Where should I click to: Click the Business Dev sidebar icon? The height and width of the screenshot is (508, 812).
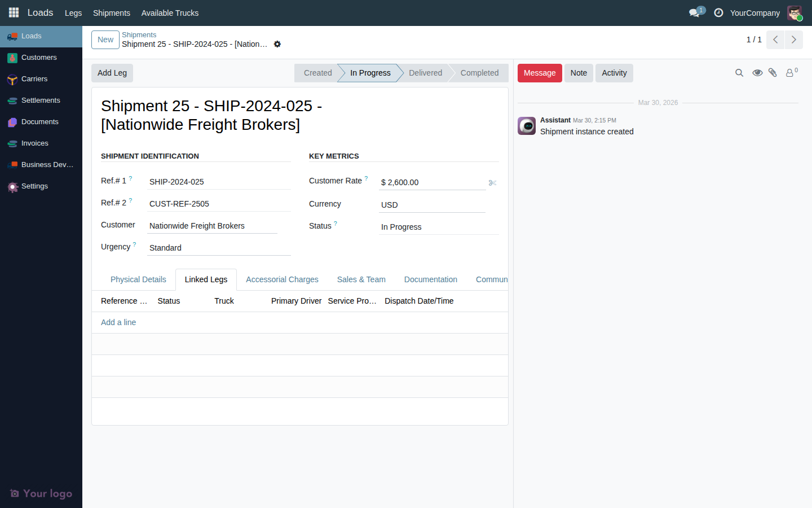coord(12,165)
